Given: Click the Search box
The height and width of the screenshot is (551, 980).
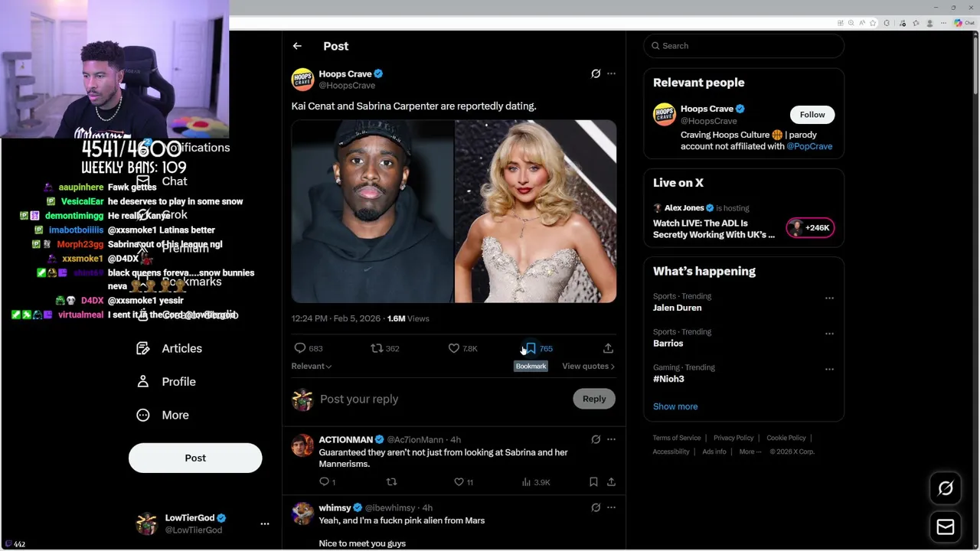Looking at the screenshot, I should 743,46.
